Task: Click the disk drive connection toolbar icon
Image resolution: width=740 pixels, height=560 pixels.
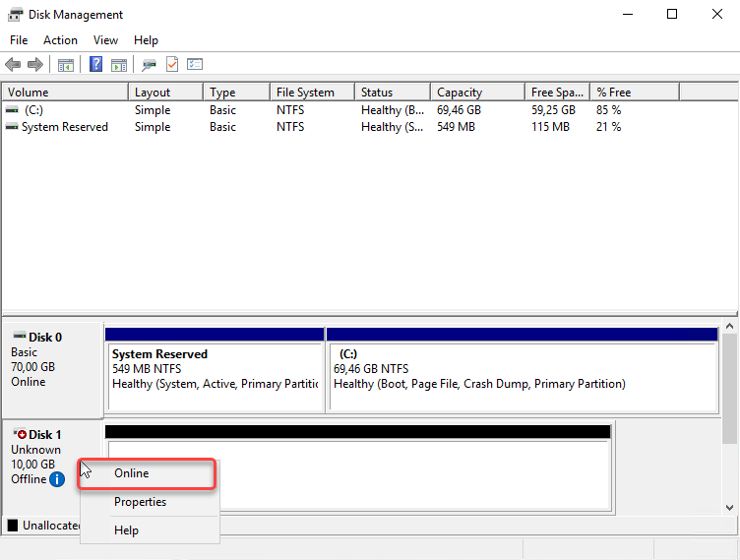Action: 150,65
